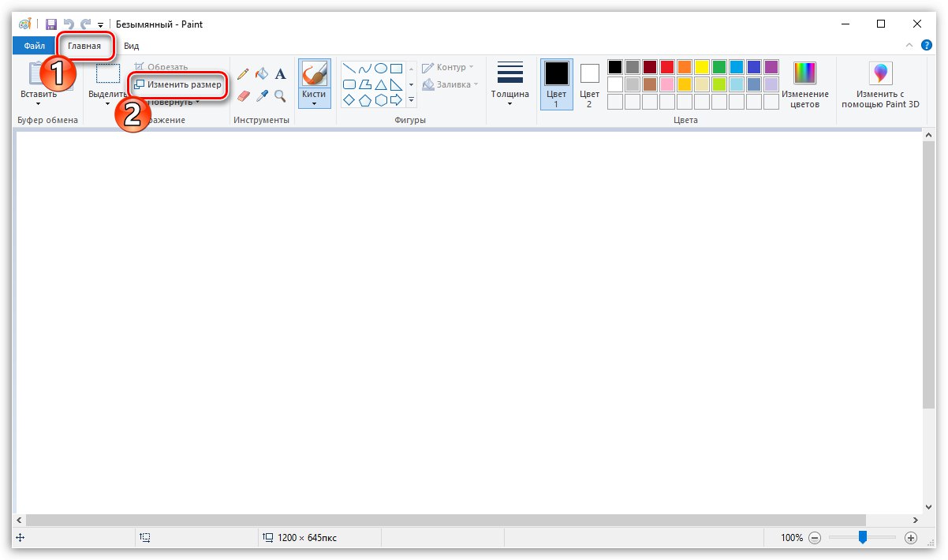Expand the full shapes gallery arrow
The image size is (948, 560).
coord(411,100)
